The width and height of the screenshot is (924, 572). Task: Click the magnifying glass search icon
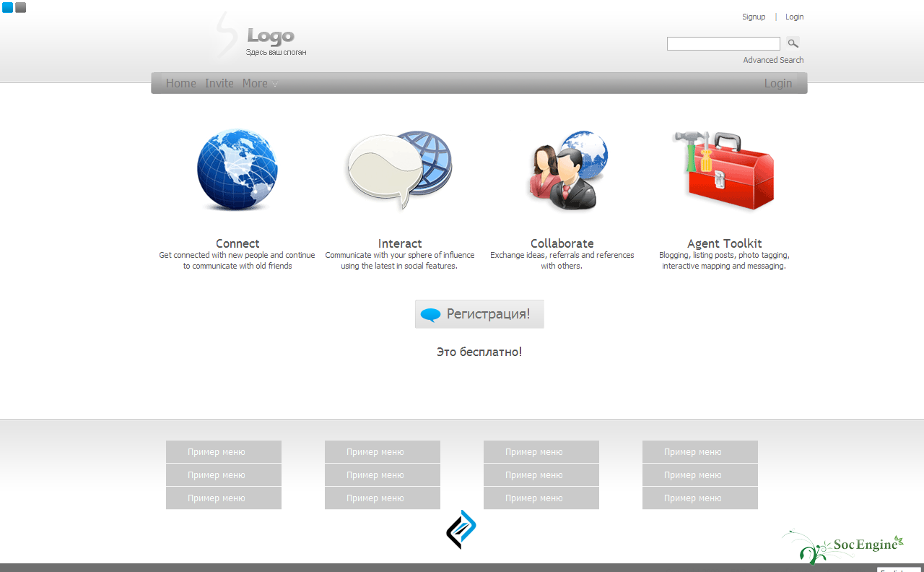click(793, 43)
